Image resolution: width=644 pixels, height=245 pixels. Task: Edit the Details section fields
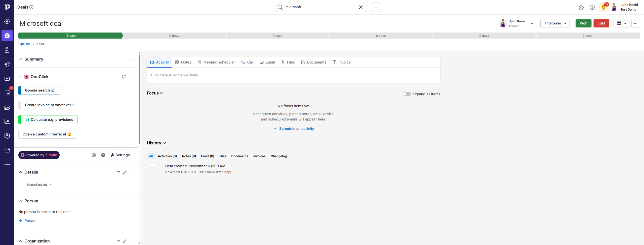tap(125, 172)
